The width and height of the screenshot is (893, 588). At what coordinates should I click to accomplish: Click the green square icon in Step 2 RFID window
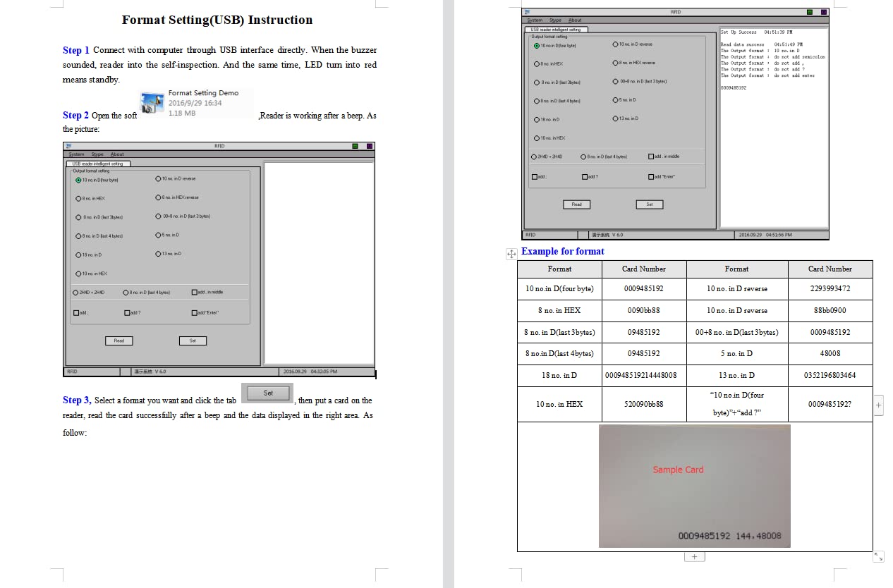(355, 146)
